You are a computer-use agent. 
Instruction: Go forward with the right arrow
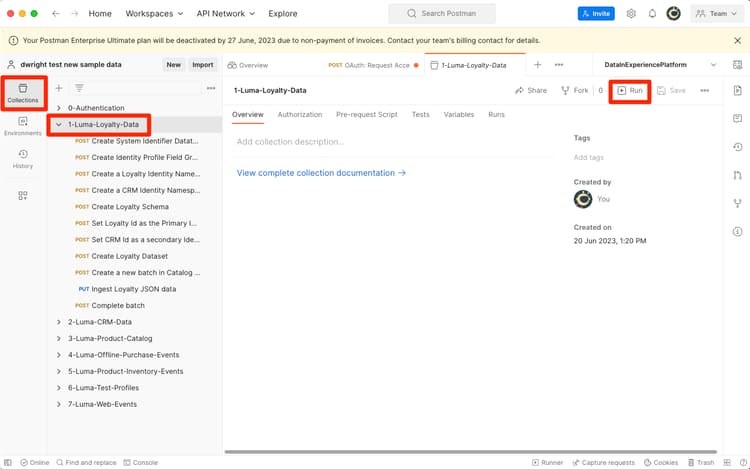[75, 13]
